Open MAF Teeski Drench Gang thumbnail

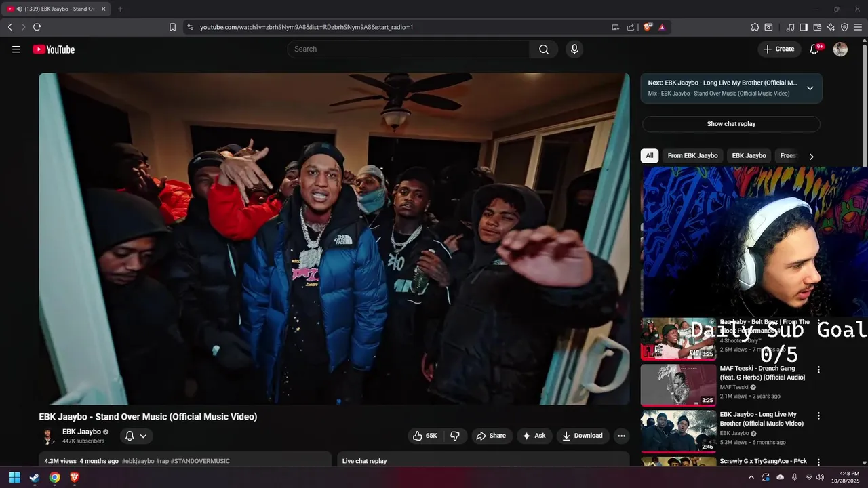[x=678, y=385]
